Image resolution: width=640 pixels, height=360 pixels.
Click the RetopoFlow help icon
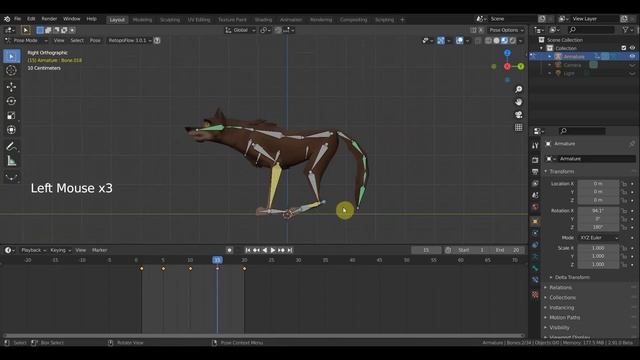tap(157, 40)
